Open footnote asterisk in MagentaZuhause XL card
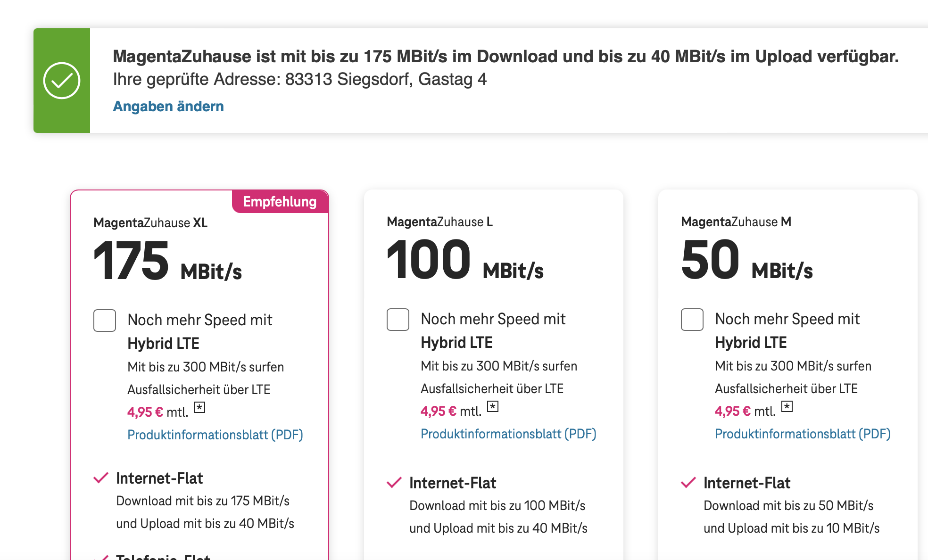Screen dimensions: 928x560 point(199,407)
